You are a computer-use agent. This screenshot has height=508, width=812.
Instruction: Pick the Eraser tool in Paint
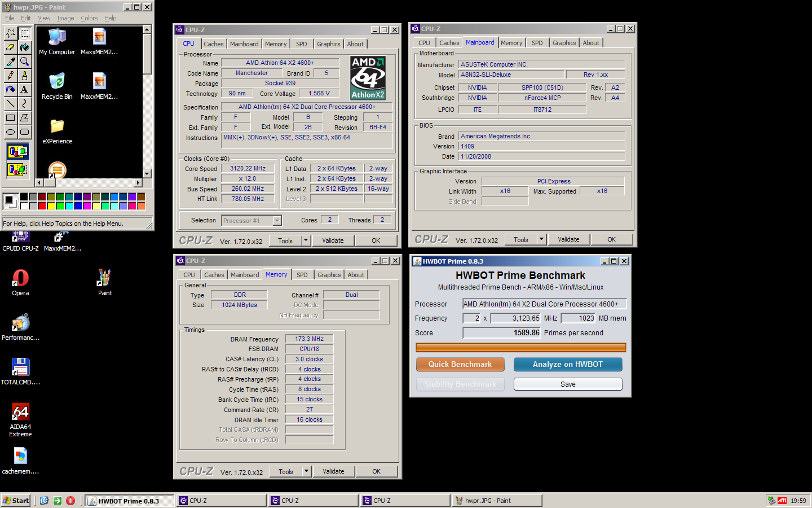11,47
